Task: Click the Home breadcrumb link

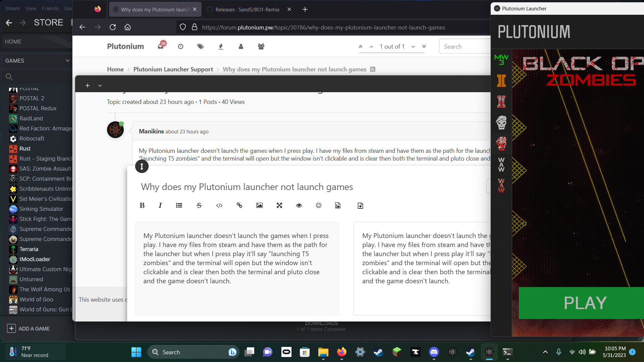Action: tap(115, 69)
